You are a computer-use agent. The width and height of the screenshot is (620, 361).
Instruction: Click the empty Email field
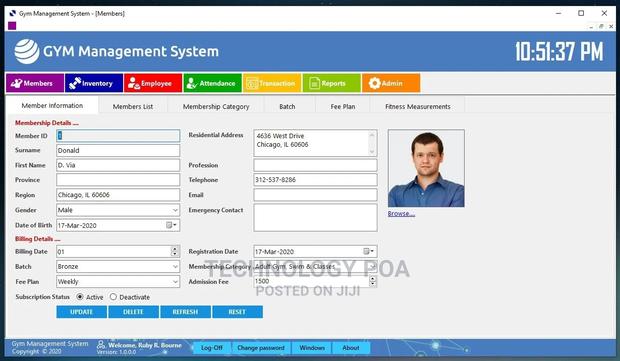click(315, 195)
